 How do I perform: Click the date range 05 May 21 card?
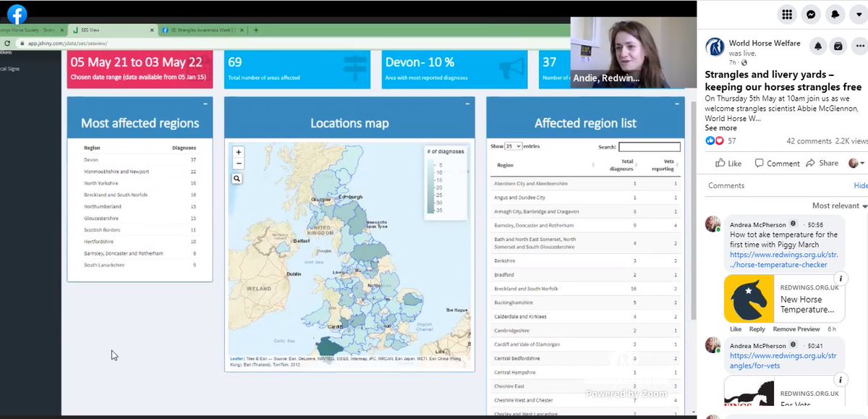[140, 69]
